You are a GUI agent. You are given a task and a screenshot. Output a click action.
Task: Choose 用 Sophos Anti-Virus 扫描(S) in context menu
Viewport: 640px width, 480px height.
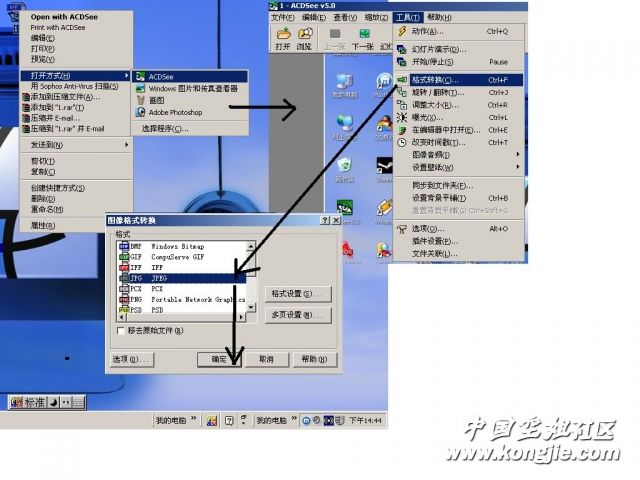tap(74, 86)
